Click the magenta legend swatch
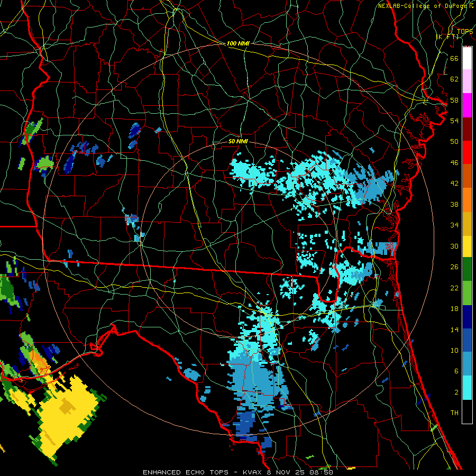This screenshot has width=476, height=476. tap(467, 105)
